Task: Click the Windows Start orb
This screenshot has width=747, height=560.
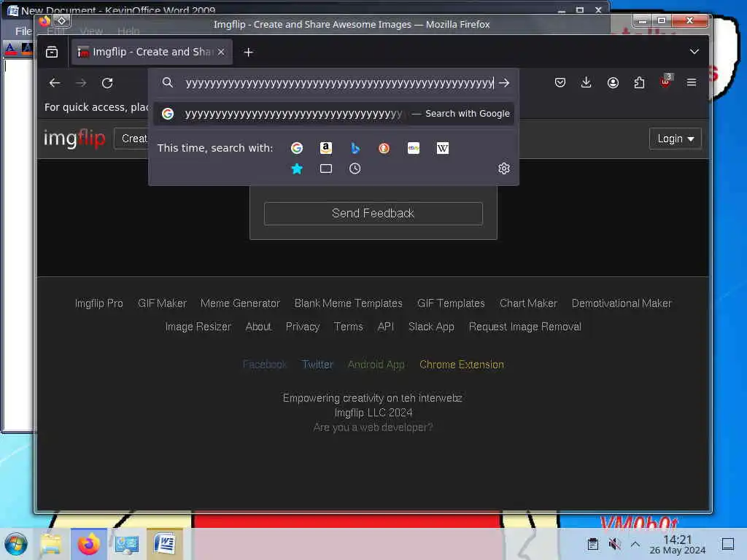Action: click(x=16, y=544)
